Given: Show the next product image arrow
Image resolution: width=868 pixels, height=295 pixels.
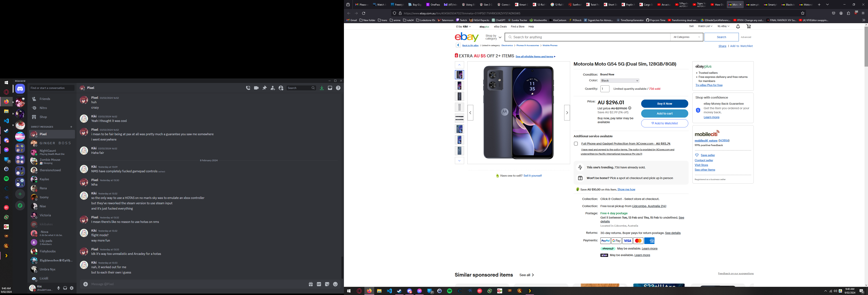Looking at the screenshot, I should [567, 113].
